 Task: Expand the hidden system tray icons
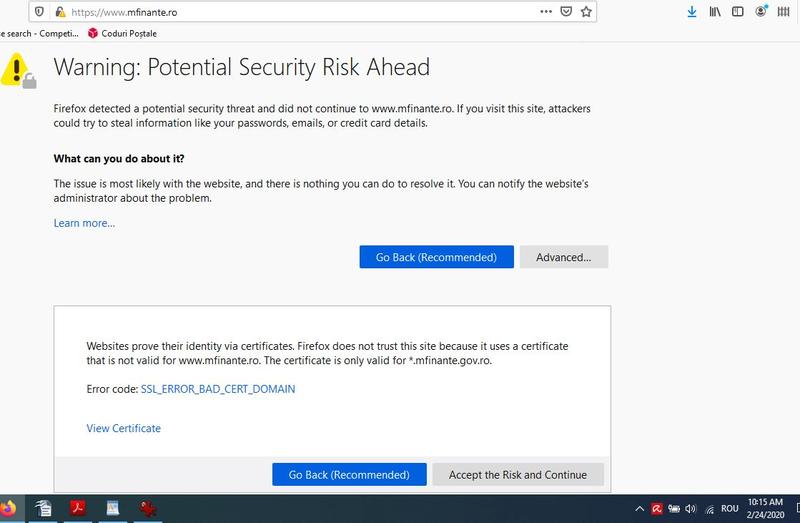638,508
